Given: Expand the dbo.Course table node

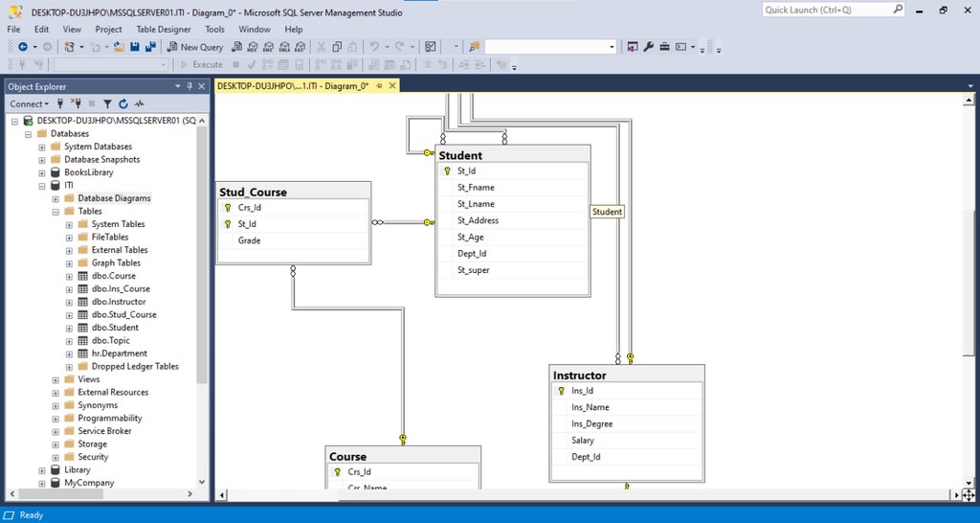Looking at the screenshot, I should (x=69, y=276).
